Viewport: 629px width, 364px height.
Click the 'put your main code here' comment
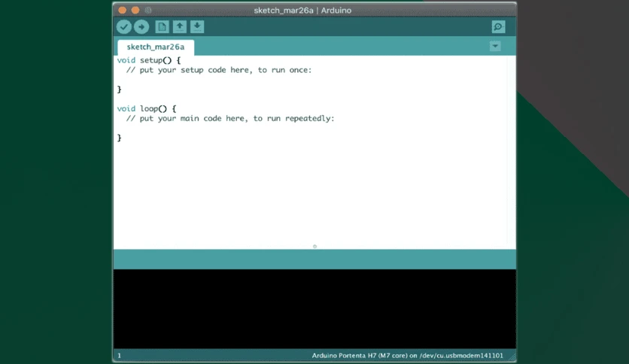(x=230, y=119)
